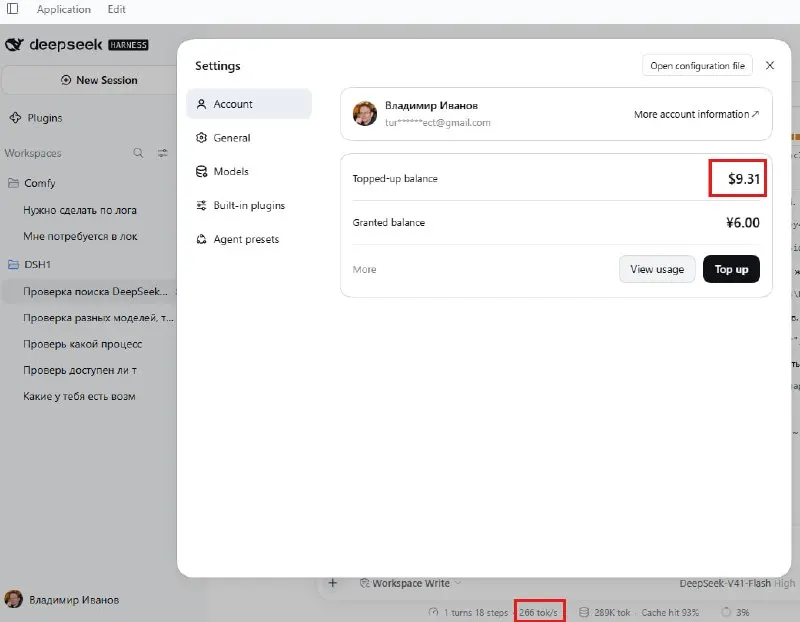Open session 'Нужно сделать по лога'

(80, 210)
